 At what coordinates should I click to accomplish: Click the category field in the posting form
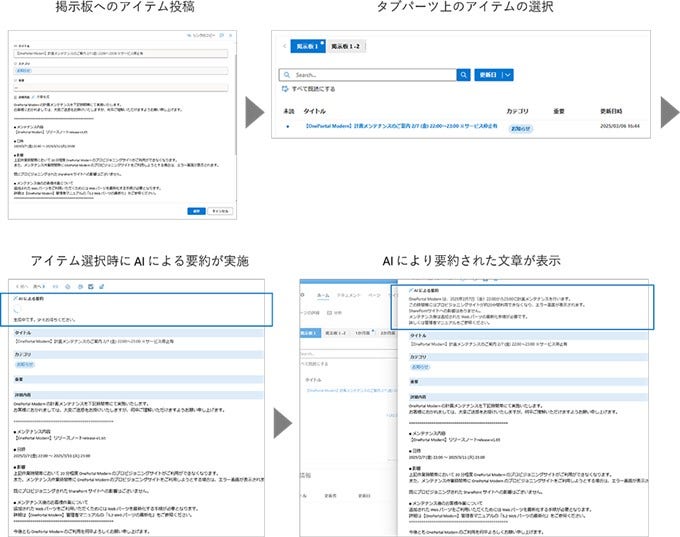click(121, 70)
